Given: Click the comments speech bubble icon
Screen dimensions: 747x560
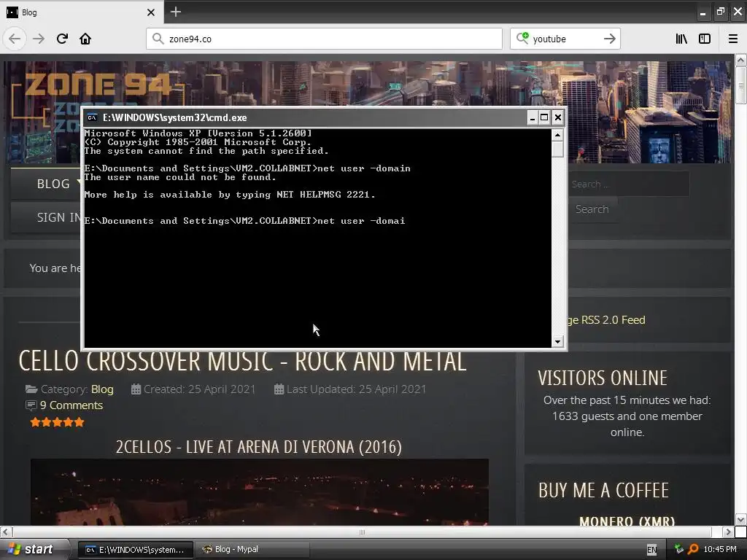Looking at the screenshot, I should point(31,405).
